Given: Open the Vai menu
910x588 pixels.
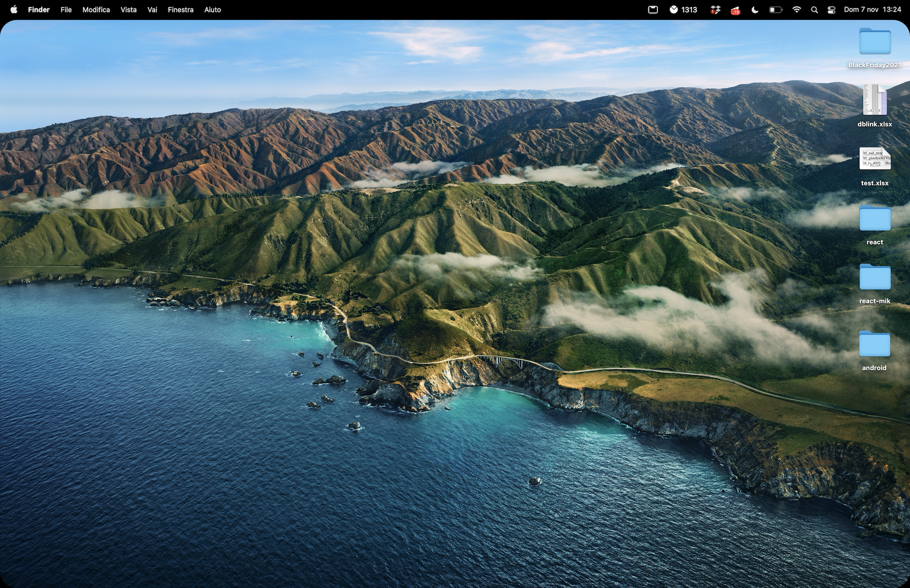Looking at the screenshot, I should click(152, 9).
